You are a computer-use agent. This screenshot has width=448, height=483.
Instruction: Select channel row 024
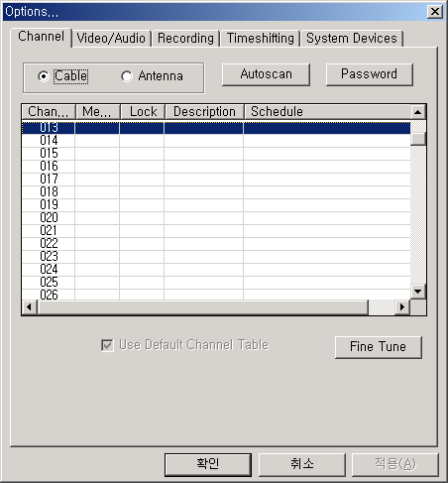click(216, 270)
